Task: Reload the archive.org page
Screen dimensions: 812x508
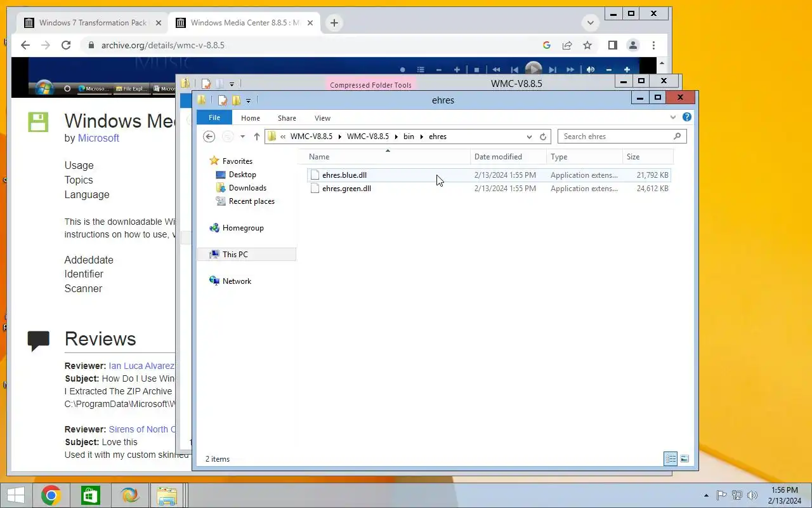Action: [66, 45]
